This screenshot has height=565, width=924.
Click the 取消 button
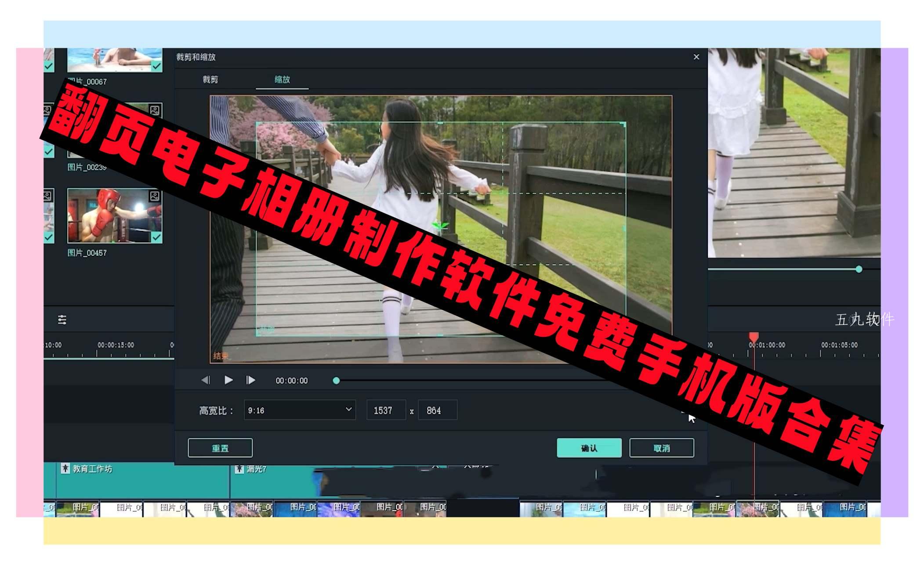pos(661,448)
